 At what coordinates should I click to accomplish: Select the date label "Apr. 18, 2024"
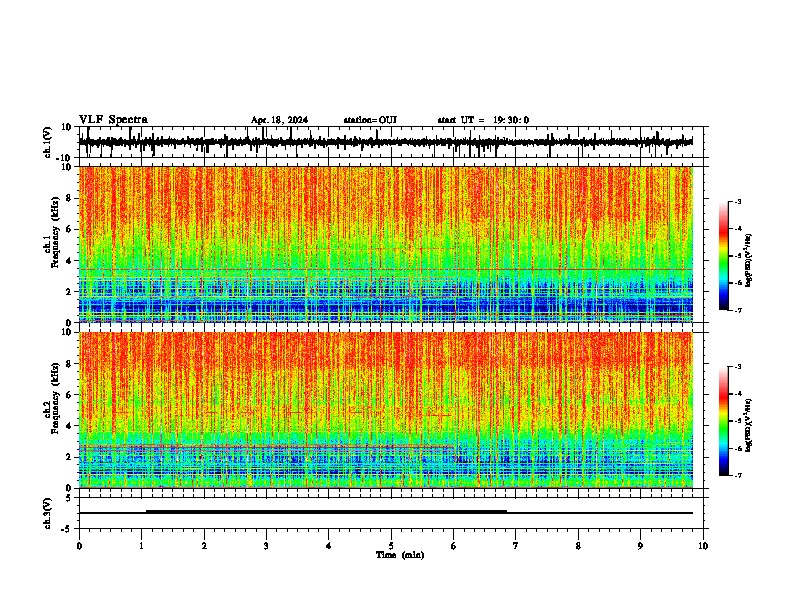(x=279, y=120)
